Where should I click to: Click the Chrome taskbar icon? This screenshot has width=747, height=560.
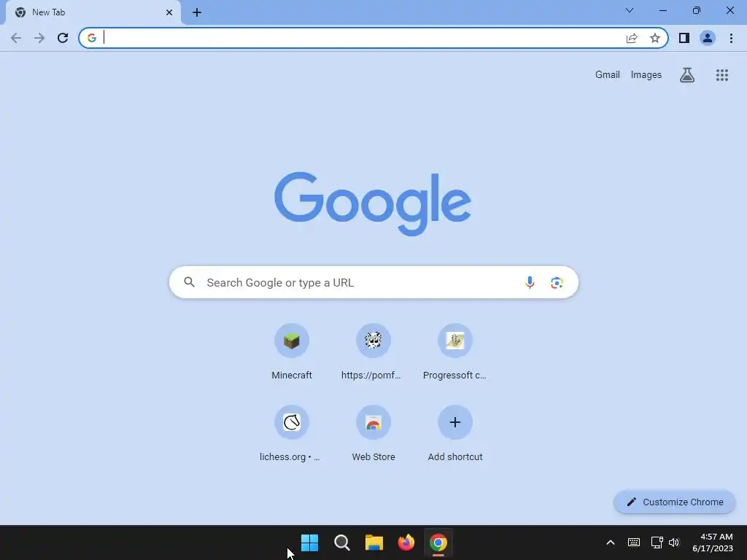click(x=438, y=542)
